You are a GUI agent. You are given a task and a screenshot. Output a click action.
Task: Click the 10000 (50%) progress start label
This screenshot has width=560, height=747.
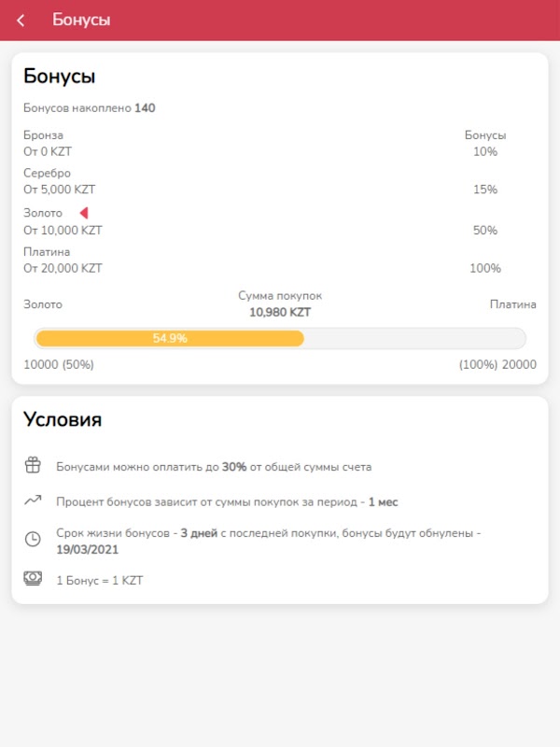pos(59,365)
